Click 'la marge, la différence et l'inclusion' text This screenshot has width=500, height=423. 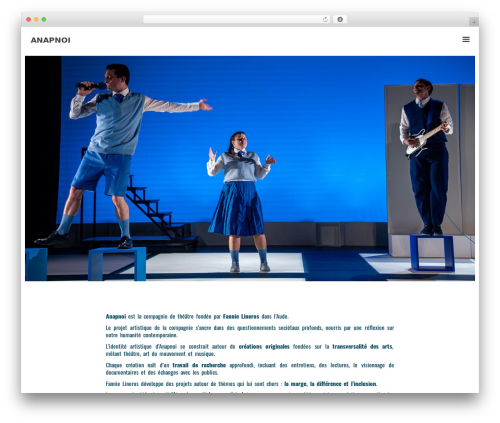(330, 384)
